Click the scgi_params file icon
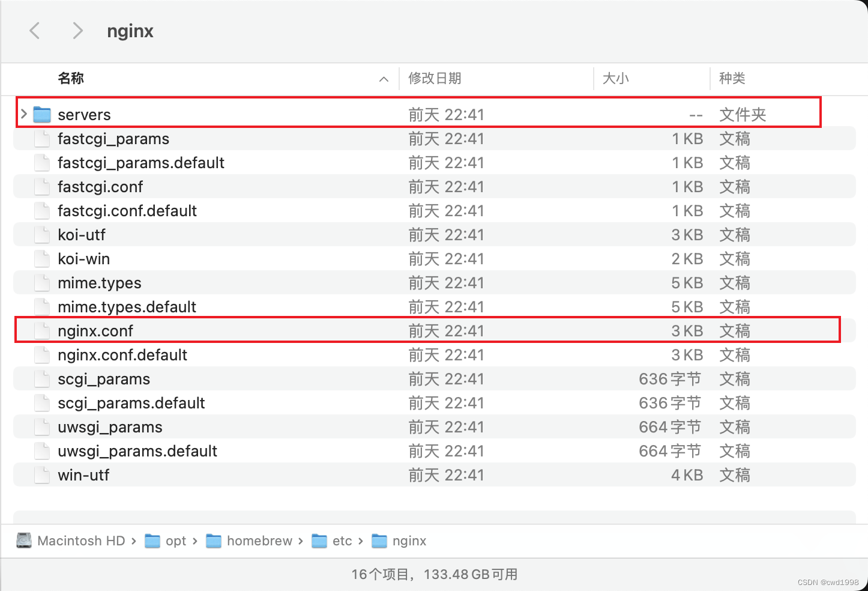 coord(42,379)
